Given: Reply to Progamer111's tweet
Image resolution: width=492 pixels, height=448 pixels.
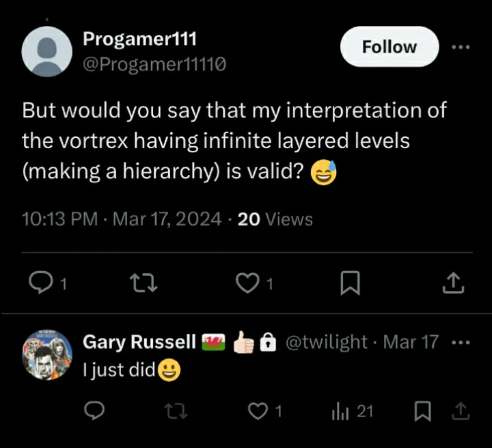Looking at the screenshot, I should (x=41, y=282).
